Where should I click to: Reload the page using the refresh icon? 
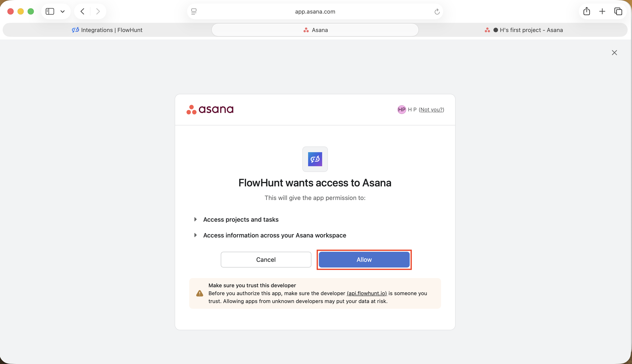pos(437,11)
